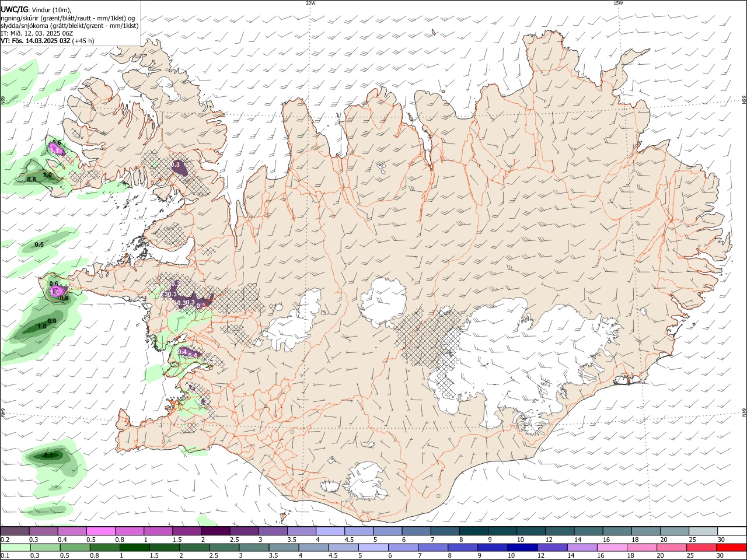Click the 2–2.5 green rain legend swatch

194,547
